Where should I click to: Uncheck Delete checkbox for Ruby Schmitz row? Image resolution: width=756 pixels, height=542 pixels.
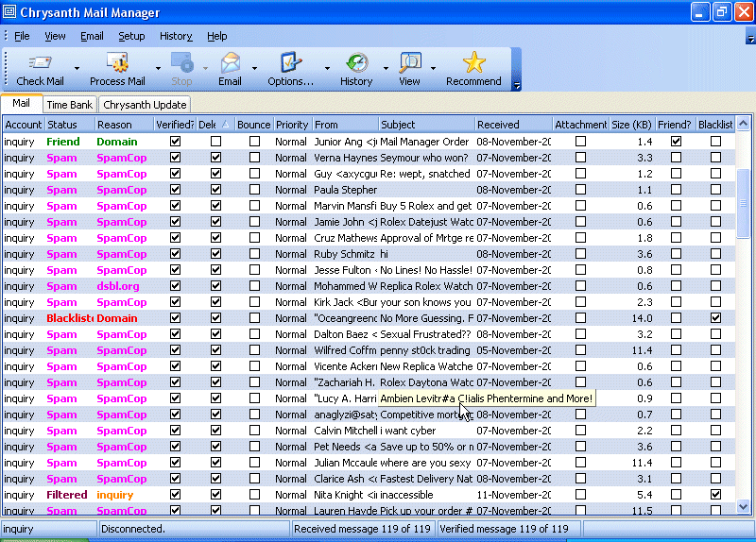click(x=216, y=254)
